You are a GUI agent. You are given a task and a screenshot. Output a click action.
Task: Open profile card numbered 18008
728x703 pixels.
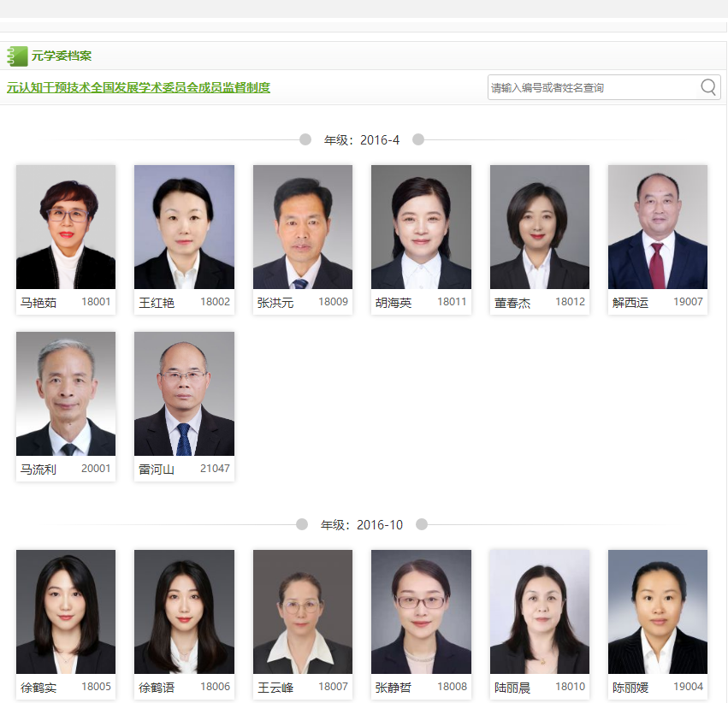421,624
